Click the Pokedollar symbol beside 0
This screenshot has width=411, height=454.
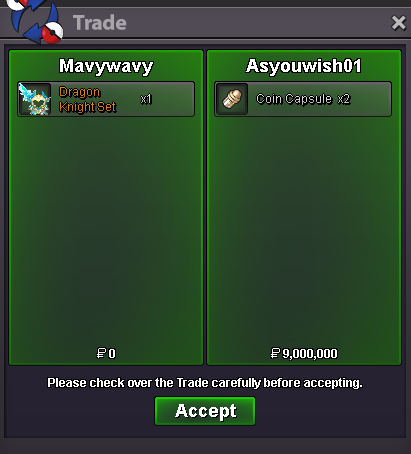[101, 353]
